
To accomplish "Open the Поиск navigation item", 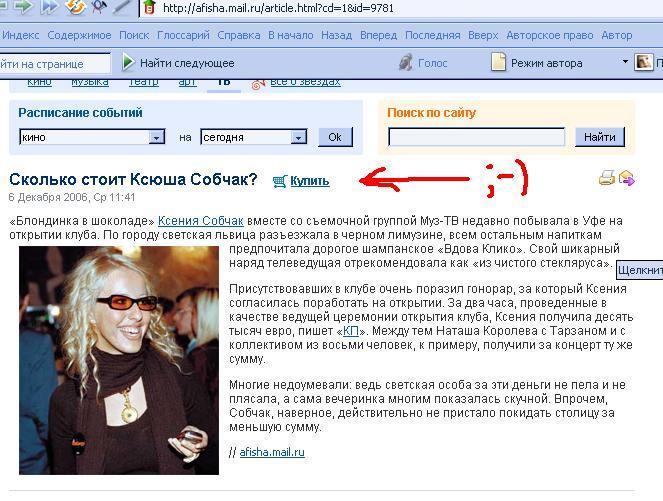I will (x=134, y=35).
